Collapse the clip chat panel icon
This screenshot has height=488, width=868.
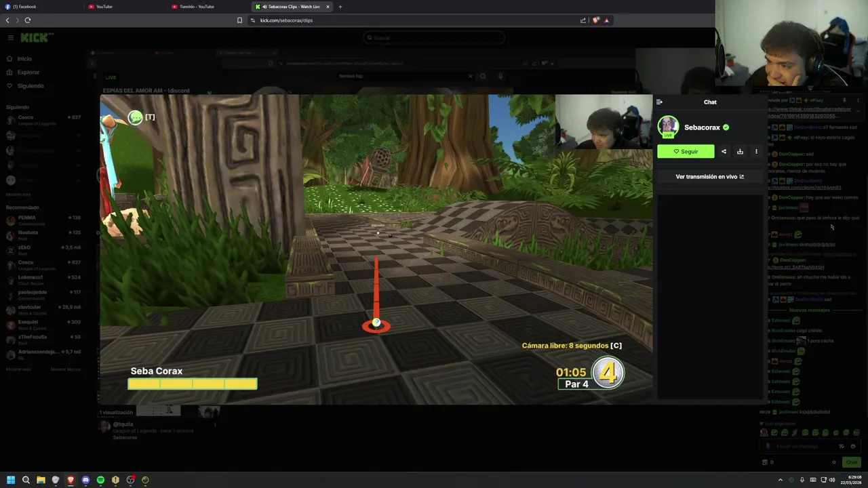click(659, 102)
